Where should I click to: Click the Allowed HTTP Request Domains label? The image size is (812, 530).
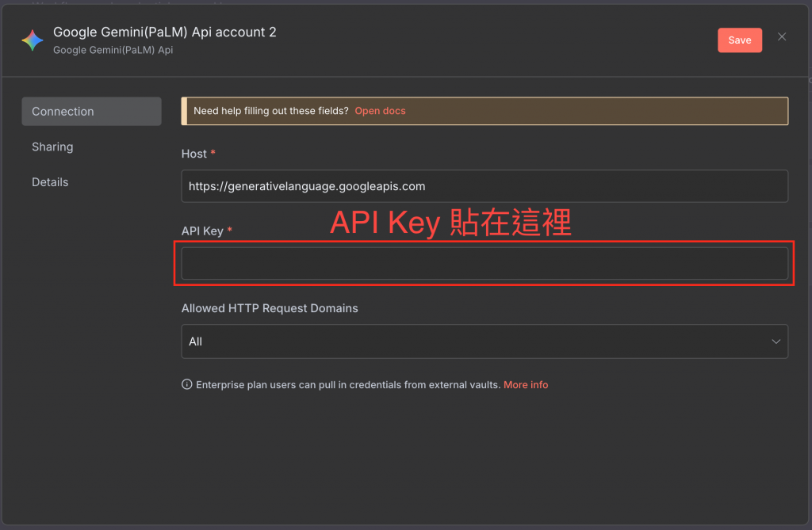(270, 308)
